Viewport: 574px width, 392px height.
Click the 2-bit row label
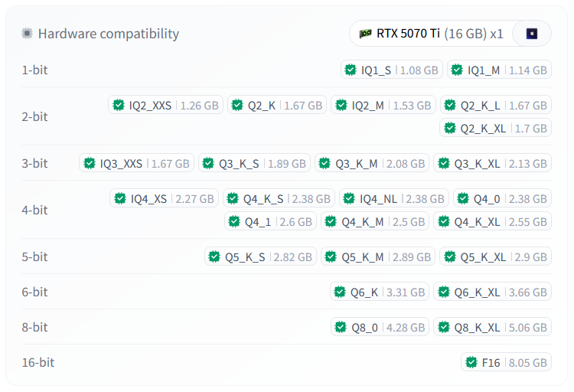point(34,116)
